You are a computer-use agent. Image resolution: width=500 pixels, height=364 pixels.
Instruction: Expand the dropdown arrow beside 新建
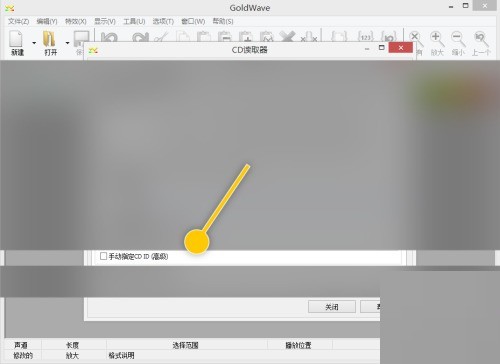click(34, 43)
